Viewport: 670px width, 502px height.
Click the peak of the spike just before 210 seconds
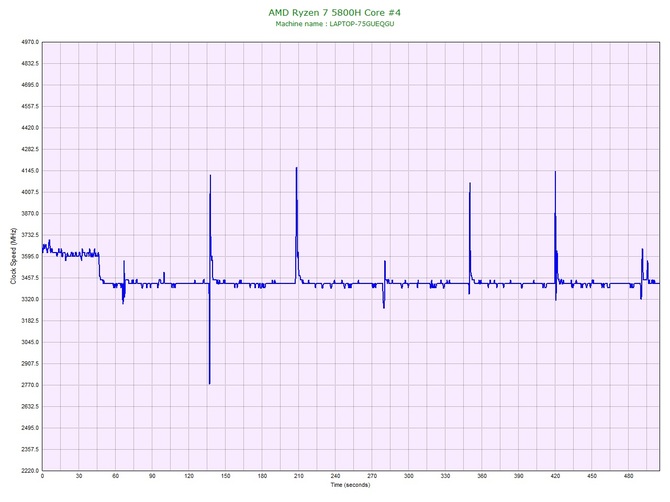pyautogui.click(x=297, y=168)
